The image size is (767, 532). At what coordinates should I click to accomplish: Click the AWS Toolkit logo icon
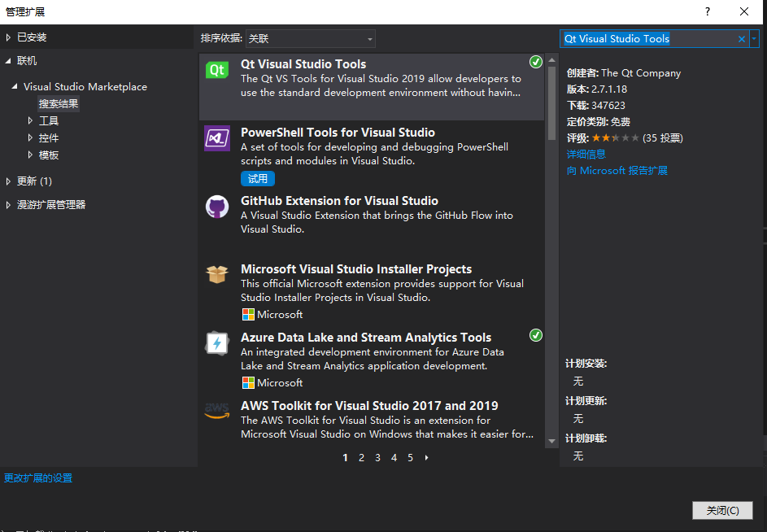[x=217, y=411]
